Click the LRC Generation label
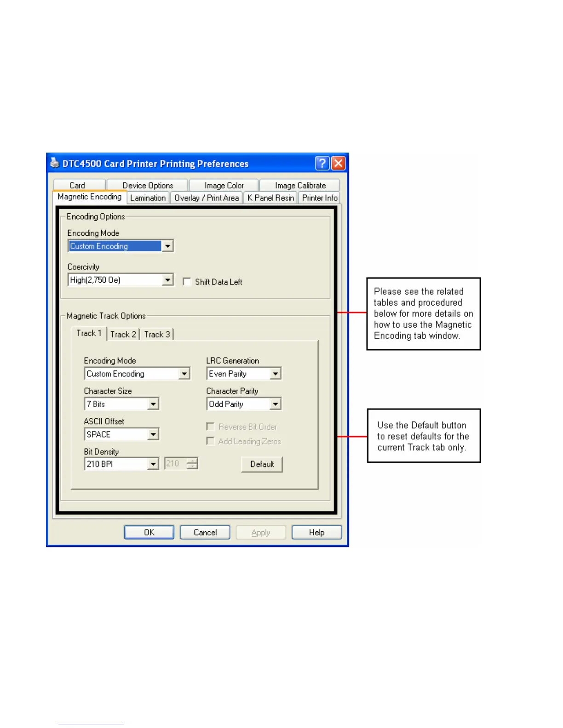563x728 pixels. [232, 361]
